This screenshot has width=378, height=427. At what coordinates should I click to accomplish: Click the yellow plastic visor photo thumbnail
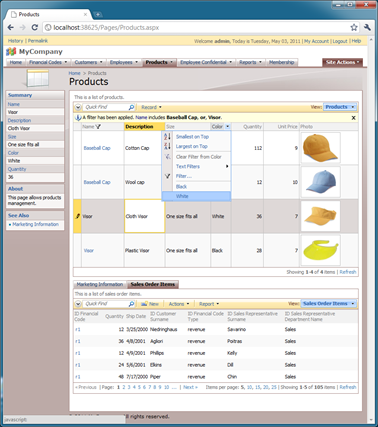coord(321,250)
